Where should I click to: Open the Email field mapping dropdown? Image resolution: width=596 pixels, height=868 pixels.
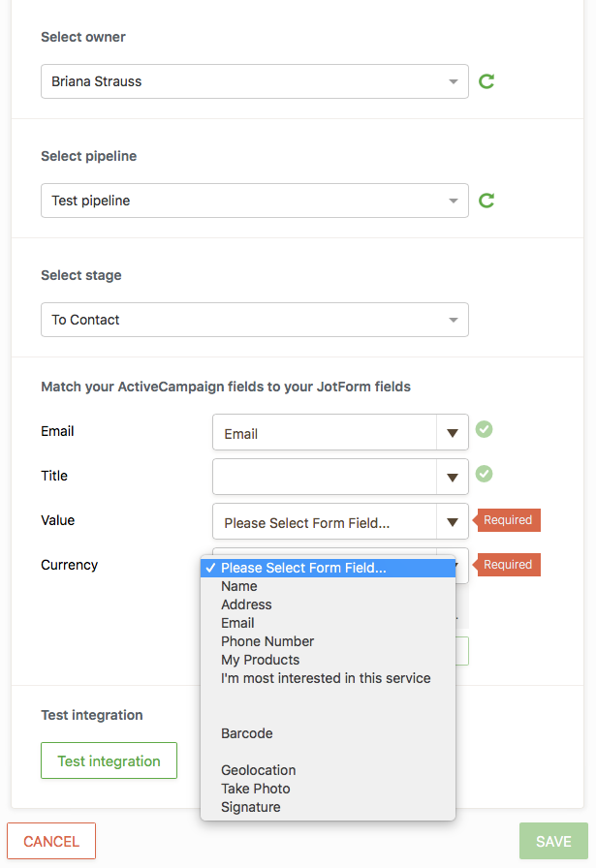pyautogui.click(x=339, y=433)
